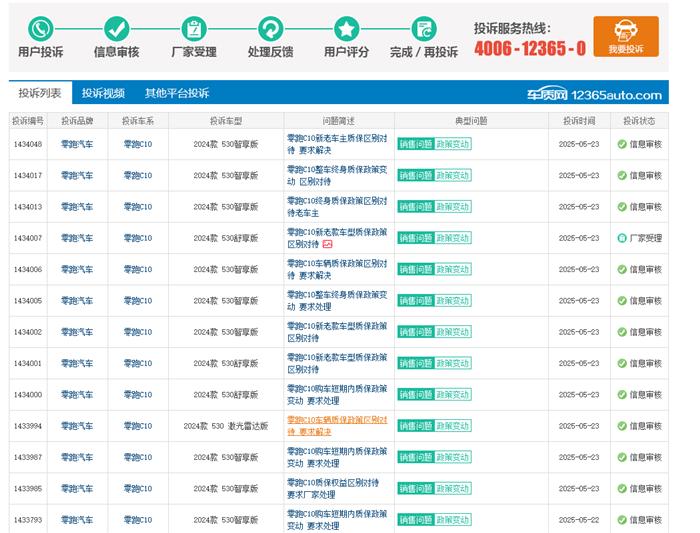Image resolution: width=700 pixels, height=533 pixels.
Task: Click 政策变动 tag in row 1434002
Action: [453, 332]
